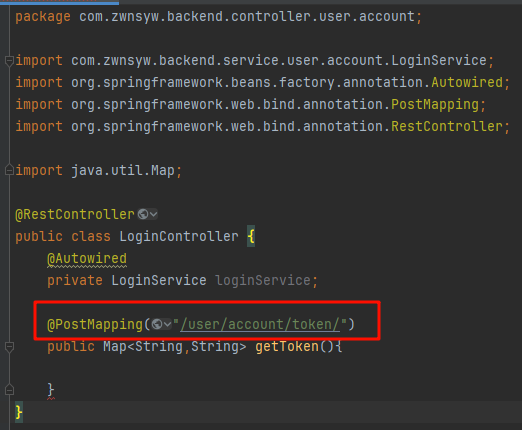Click Autowired in the import statement

click(467, 82)
